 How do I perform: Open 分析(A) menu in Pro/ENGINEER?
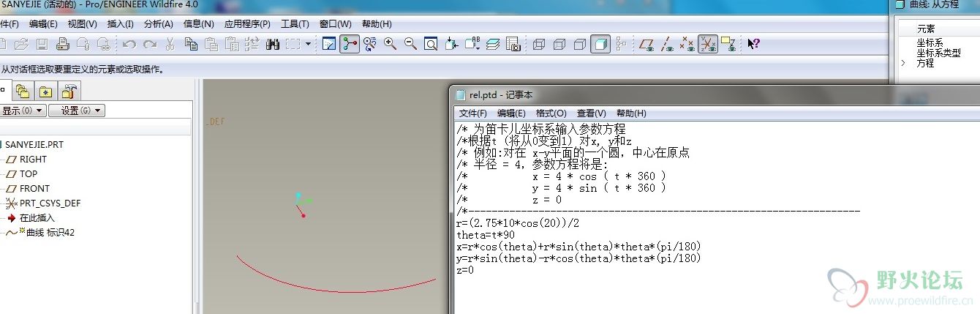click(159, 24)
